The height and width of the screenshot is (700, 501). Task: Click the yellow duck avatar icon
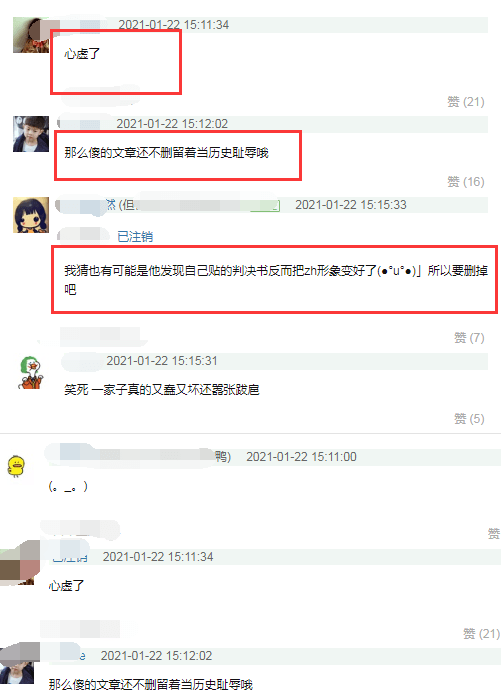coord(17,466)
